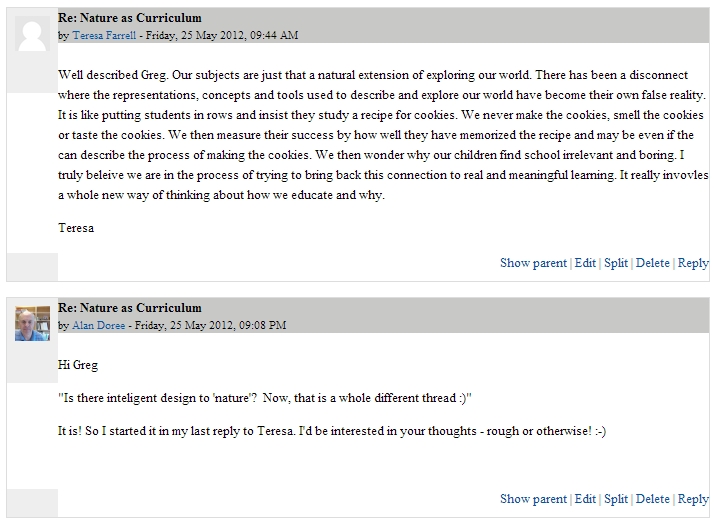Edit Alan Doree's post
Screen dimensions: 715x523
(585, 499)
